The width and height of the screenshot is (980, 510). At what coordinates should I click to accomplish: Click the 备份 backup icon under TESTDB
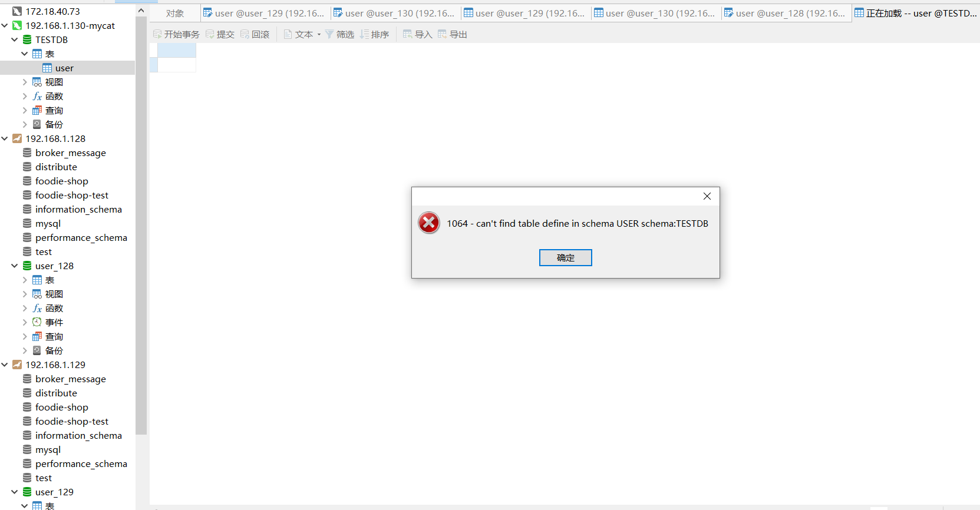click(37, 124)
